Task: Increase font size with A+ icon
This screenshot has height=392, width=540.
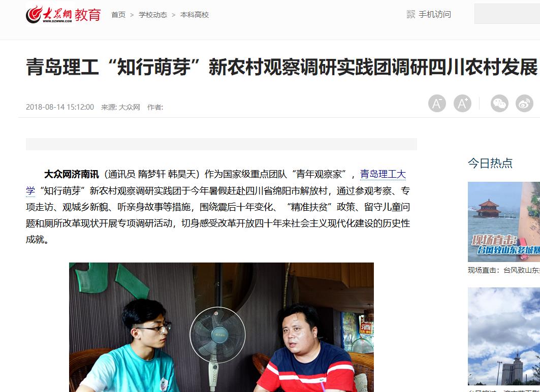Action: click(462, 103)
